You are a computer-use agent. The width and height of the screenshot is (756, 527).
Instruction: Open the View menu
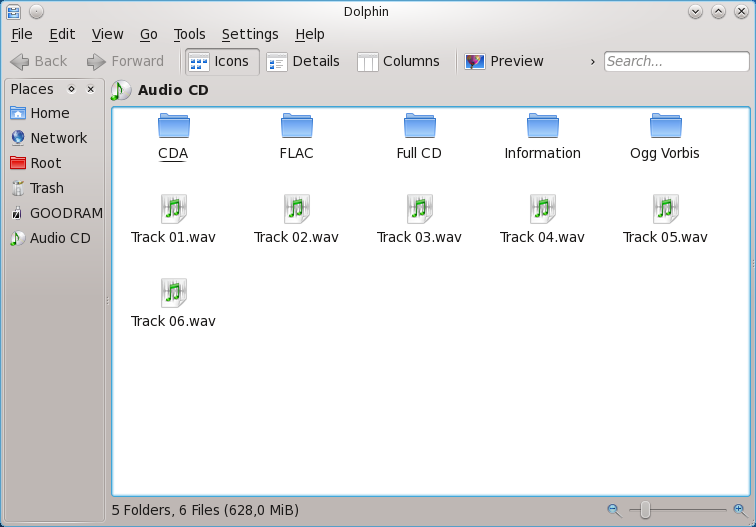(108, 34)
